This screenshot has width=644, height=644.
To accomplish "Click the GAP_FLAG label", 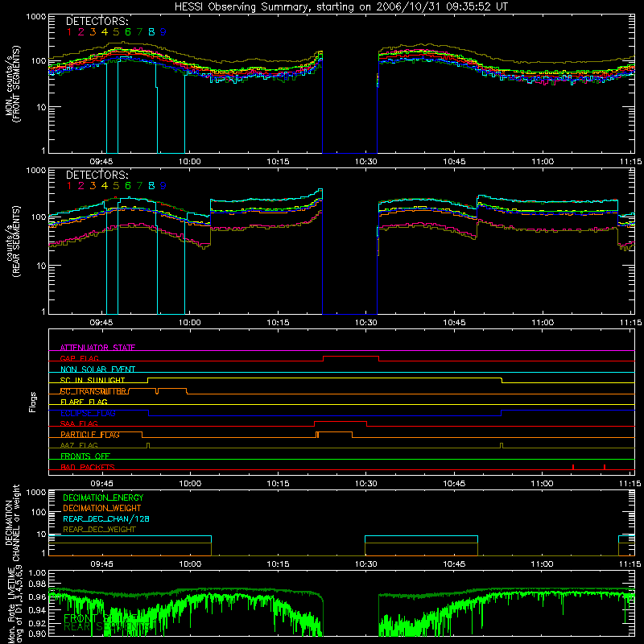I will pos(79,358).
